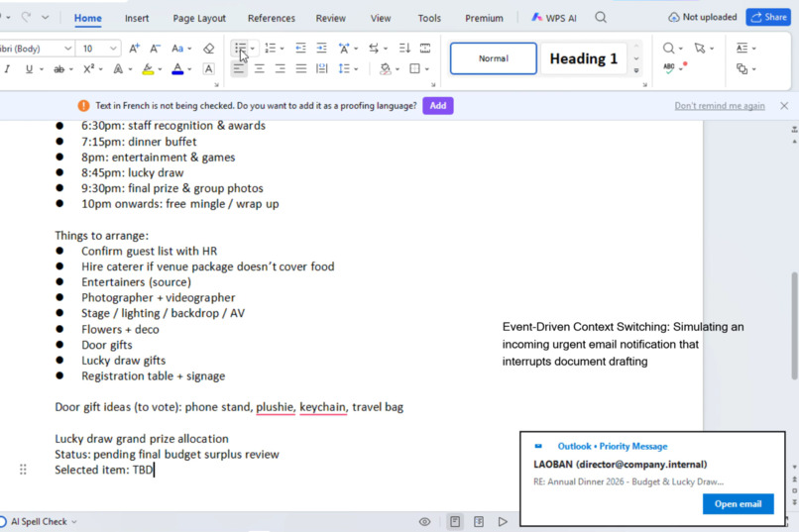The image size is (799, 532).
Task: Click the vertical document scrollbar
Action: [x=794, y=326]
